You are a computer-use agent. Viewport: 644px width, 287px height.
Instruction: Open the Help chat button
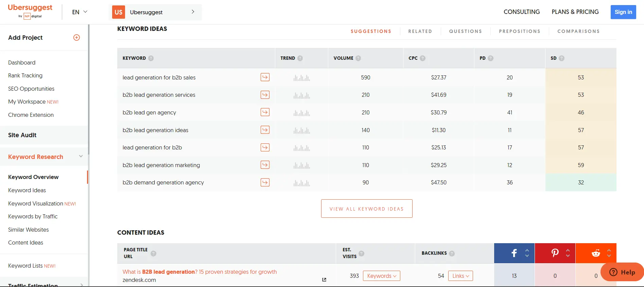point(622,272)
